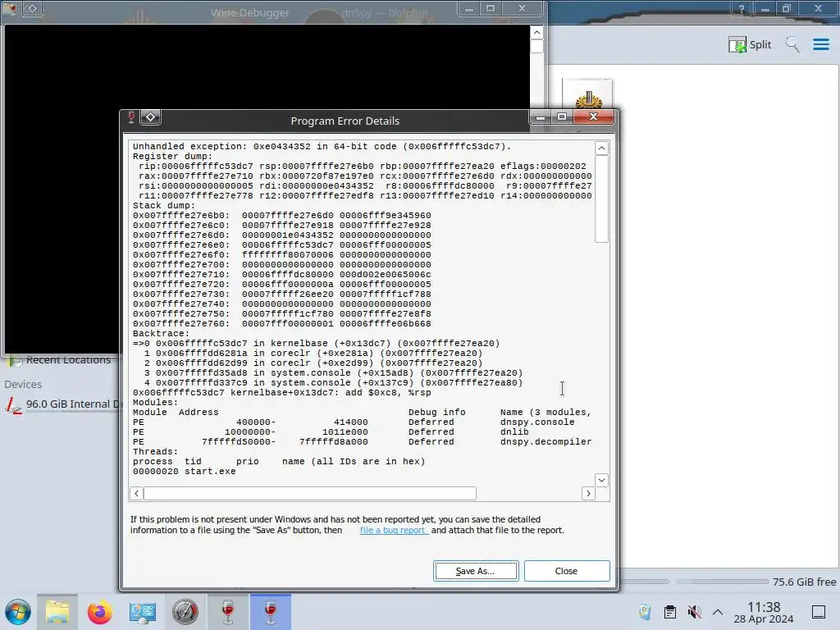Open the Dolphin hamburger menu

[821, 44]
